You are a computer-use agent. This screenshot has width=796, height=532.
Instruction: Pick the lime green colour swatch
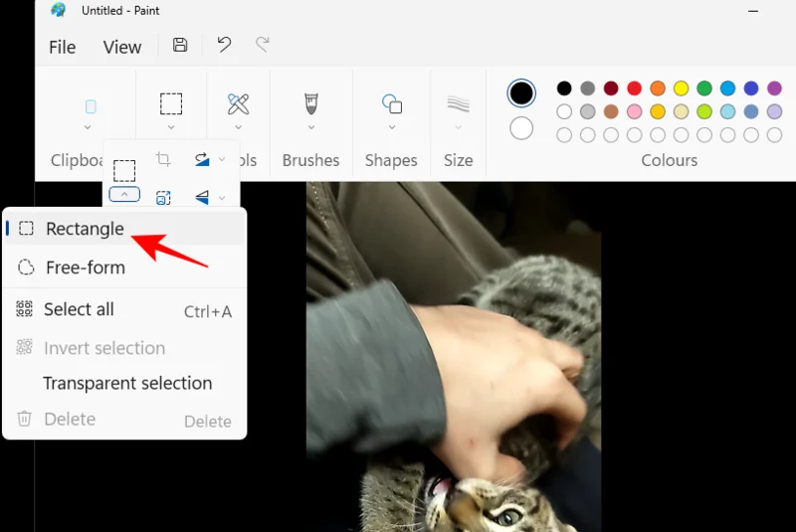coord(704,111)
